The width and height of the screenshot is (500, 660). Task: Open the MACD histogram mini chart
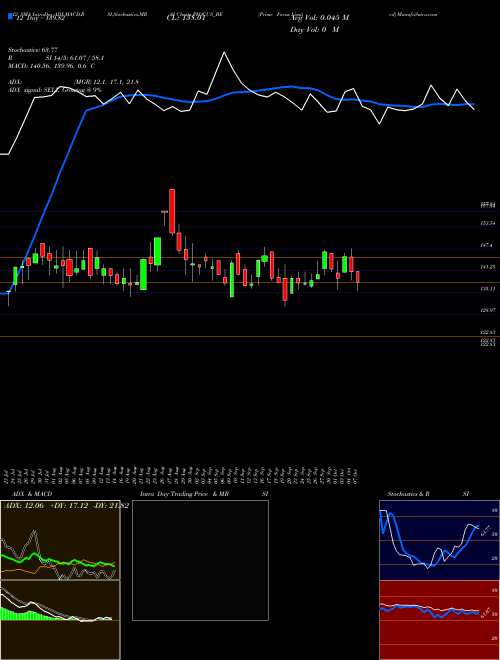click(60, 620)
